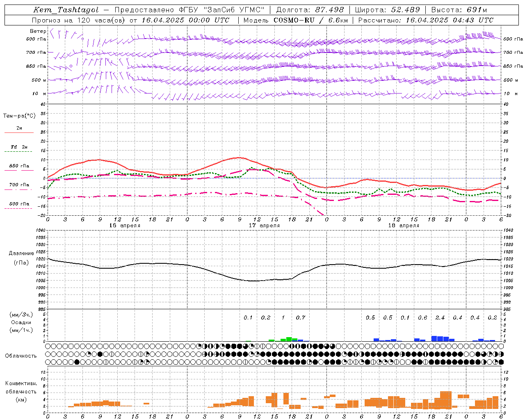525x420 pixels.
Task: Click the Тем-ра(°C) axis label
Action: click(x=19, y=116)
